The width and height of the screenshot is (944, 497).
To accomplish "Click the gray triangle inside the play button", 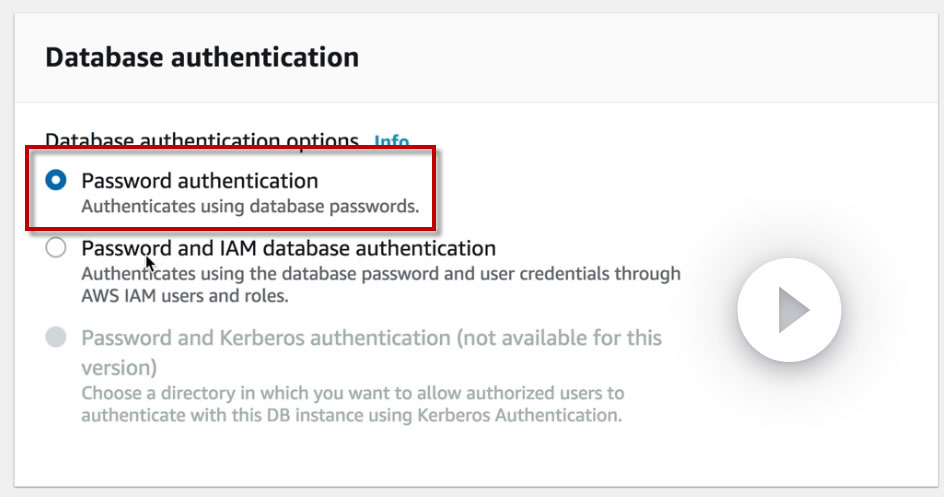I will point(793,312).
